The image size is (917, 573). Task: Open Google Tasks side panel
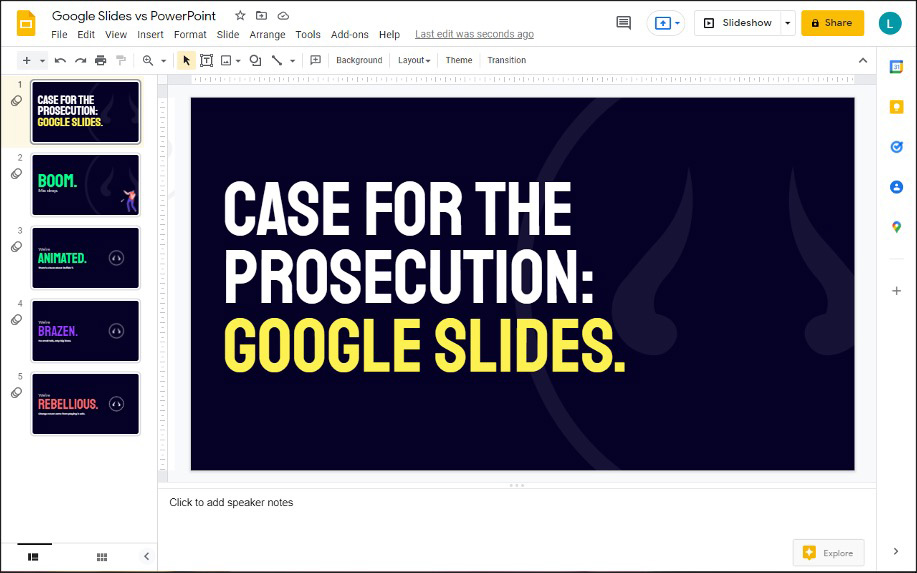click(896, 147)
